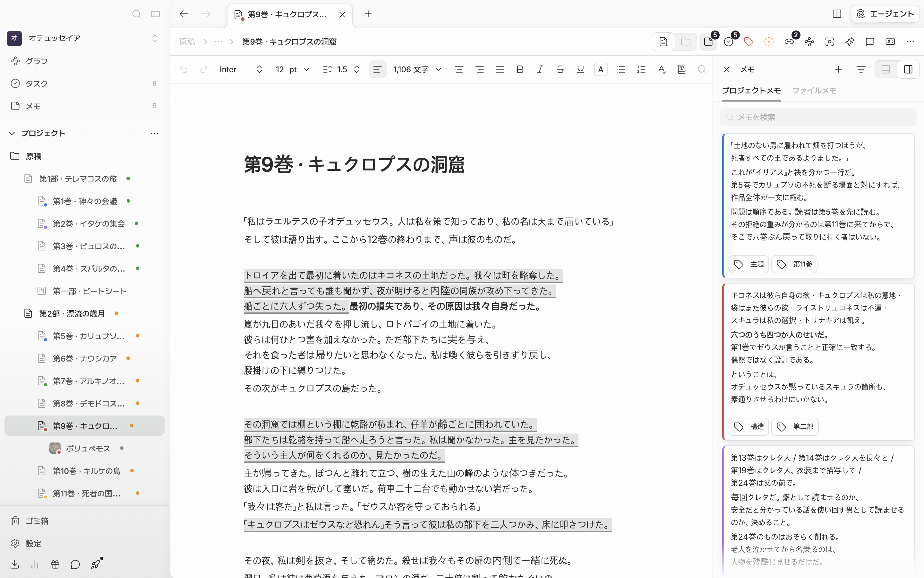The height and width of the screenshot is (578, 924).
Task: Toggle bold formatting
Action: coord(520,70)
